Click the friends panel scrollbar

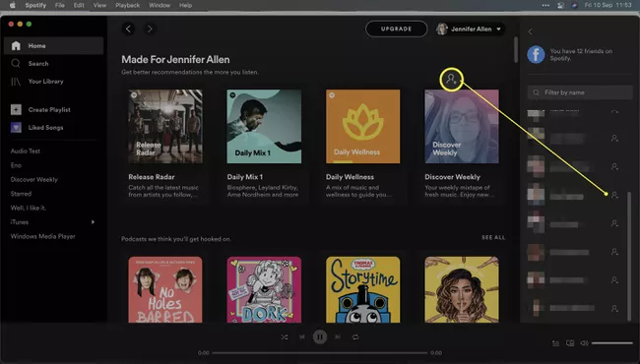coord(629,256)
